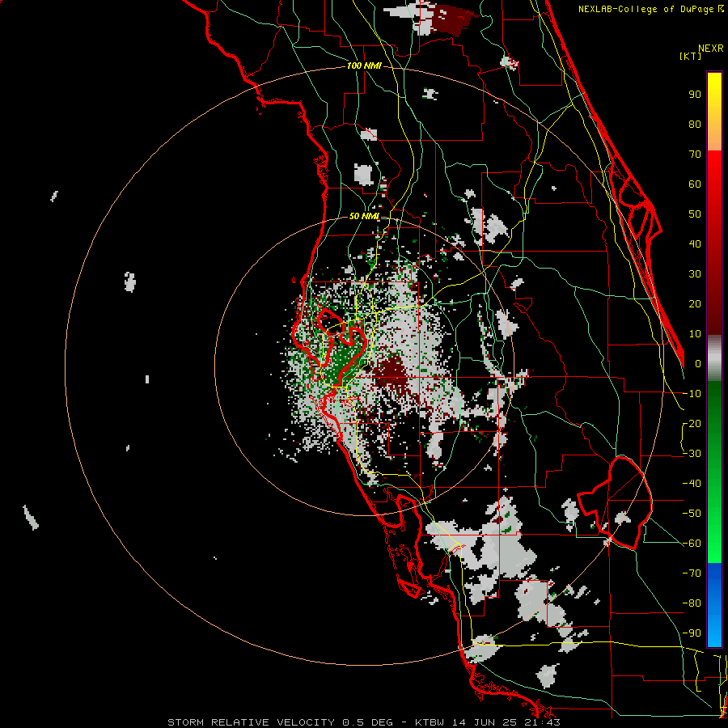The height and width of the screenshot is (728, 728).
Task: Click the 90 value on velocity scale
Action: (x=695, y=95)
